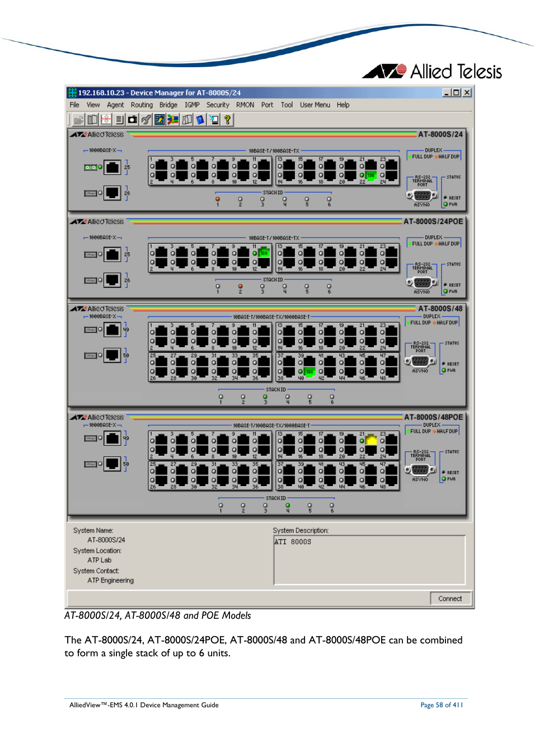534x756 pixels.
Task: Click the AT-8000S/24POE model label
Action: pos(433,222)
